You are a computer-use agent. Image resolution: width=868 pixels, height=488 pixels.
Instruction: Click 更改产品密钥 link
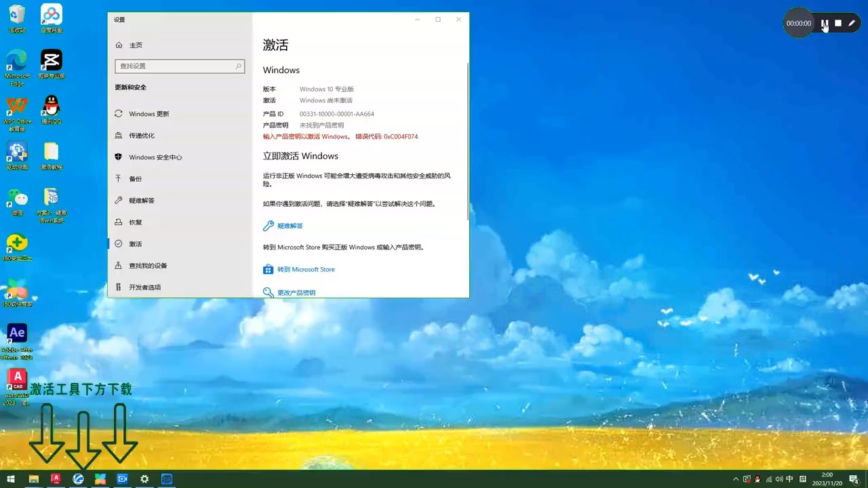[296, 292]
